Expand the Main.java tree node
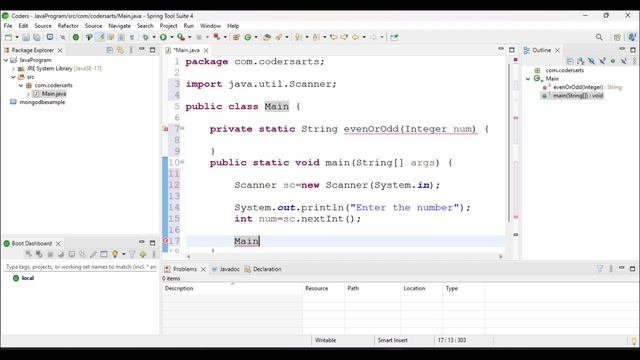The width and height of the screenshot is (640, 360). click(28, 94)
